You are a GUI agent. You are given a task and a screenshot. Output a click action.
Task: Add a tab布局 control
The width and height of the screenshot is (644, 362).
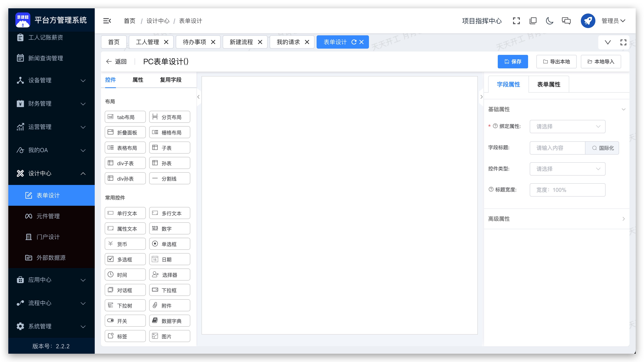click(125, 117)
